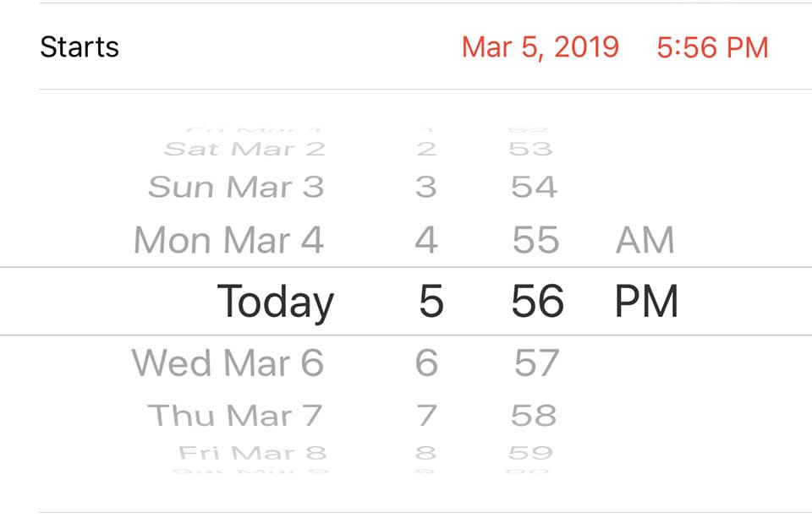The width and height of the screenshot is (812, 518).
Task: Switch the period to AM
Action: (645, 241)
